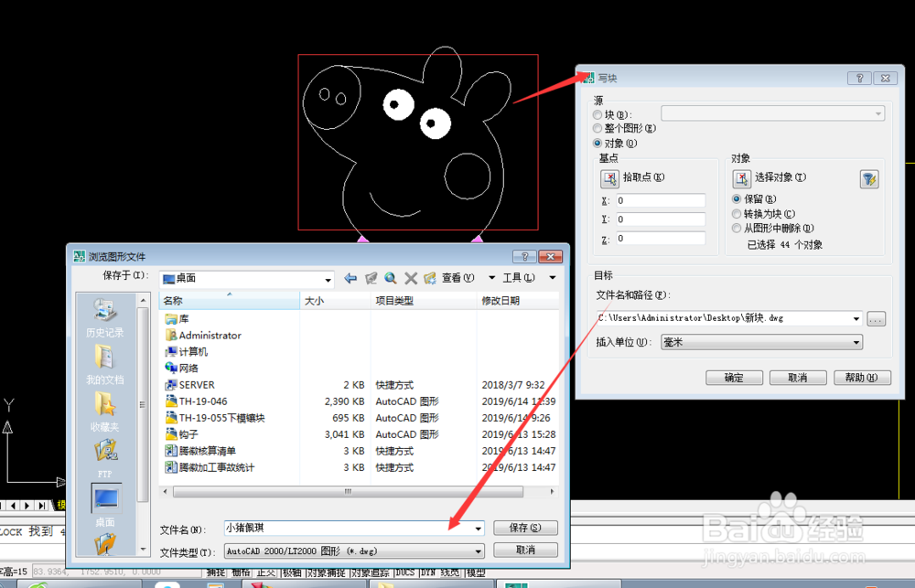Expand the 文件名 filename dropdown arrow

[478, 529]
